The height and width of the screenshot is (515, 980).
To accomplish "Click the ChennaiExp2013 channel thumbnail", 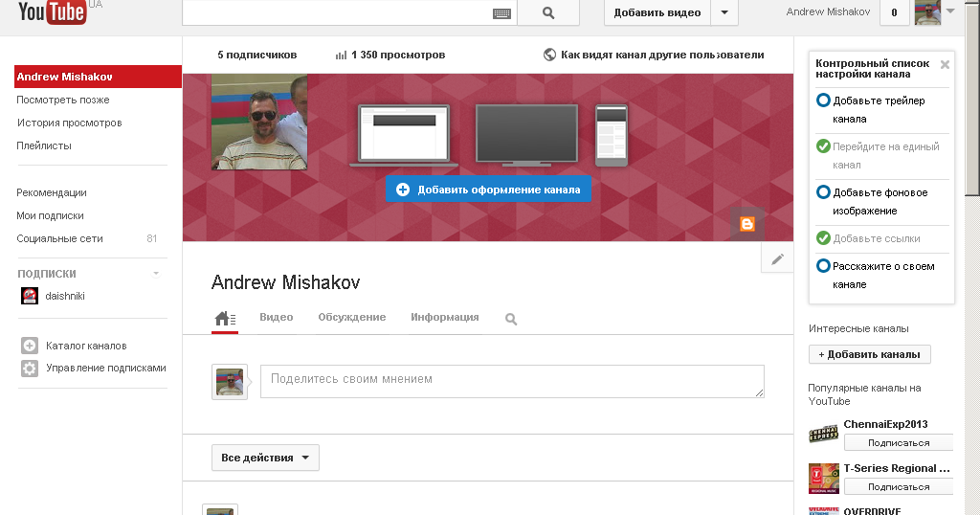I will click(x=824, y=434).
